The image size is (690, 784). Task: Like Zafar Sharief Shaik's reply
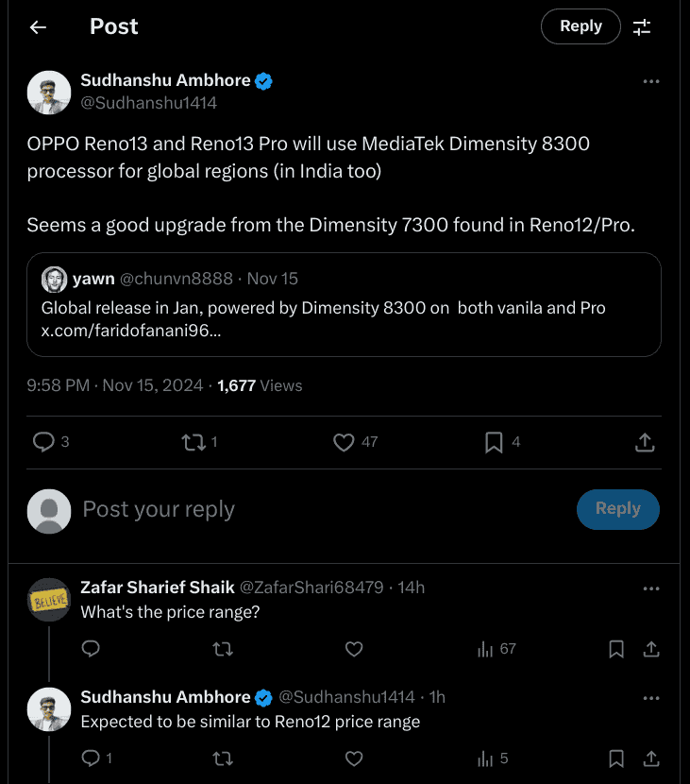pyautogui.click(x=354, y=649)
